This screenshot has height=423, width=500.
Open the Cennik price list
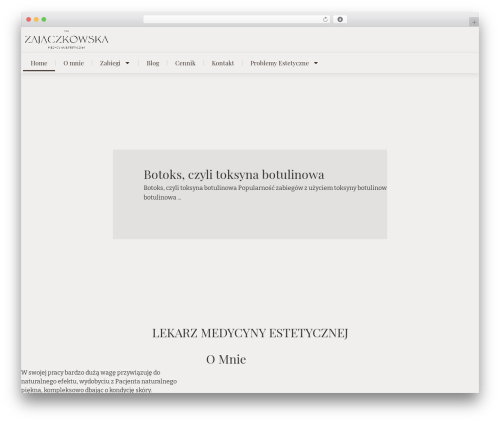185,63
